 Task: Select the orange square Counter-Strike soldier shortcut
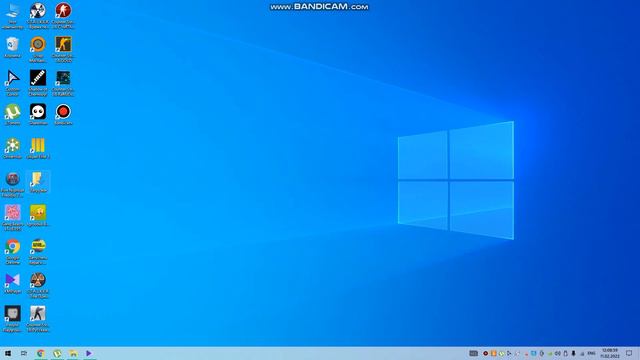[63, 49]
